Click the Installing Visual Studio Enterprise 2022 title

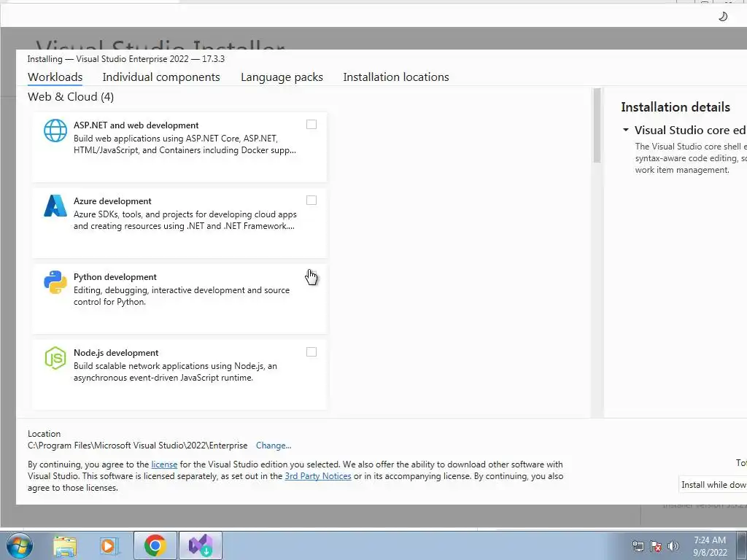pyautogui.click(x=125, y=59)
